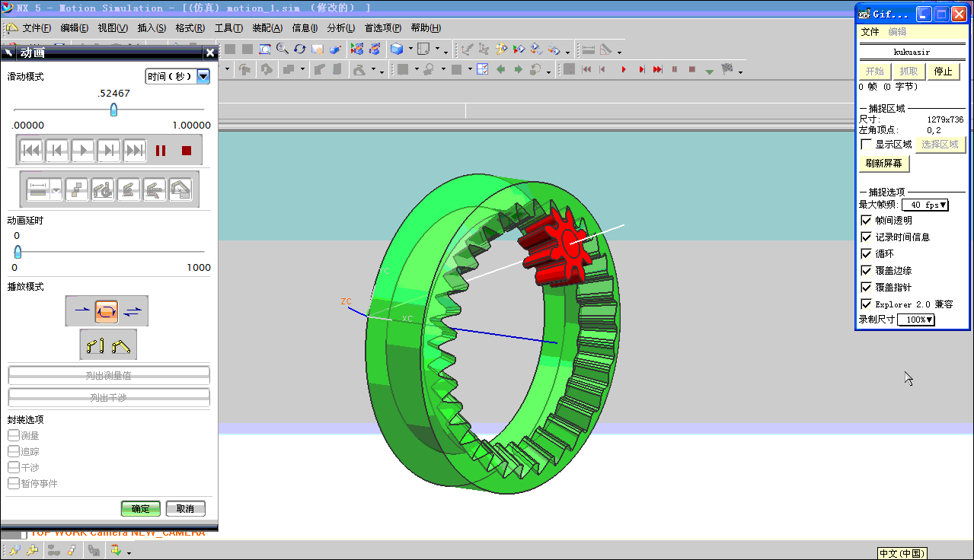Uncheck Explorer 2.0 兼容 option
974x560 pixels.
tap(866, 304)
